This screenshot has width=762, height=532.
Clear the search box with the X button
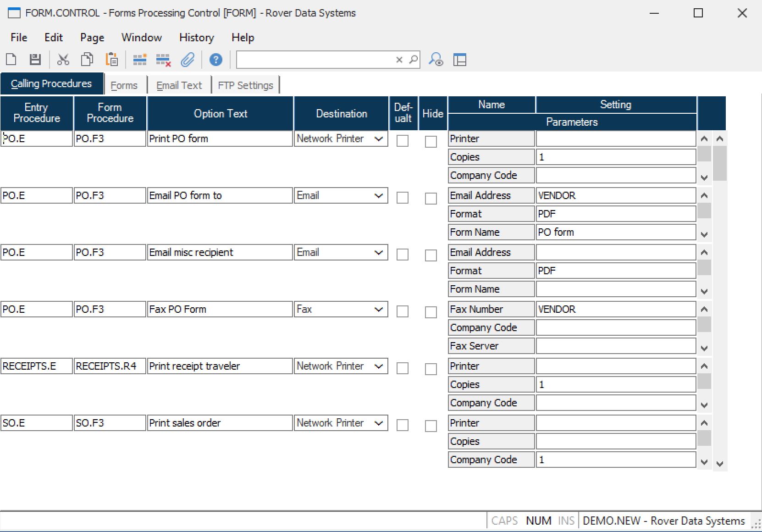[x=399, y=60]
